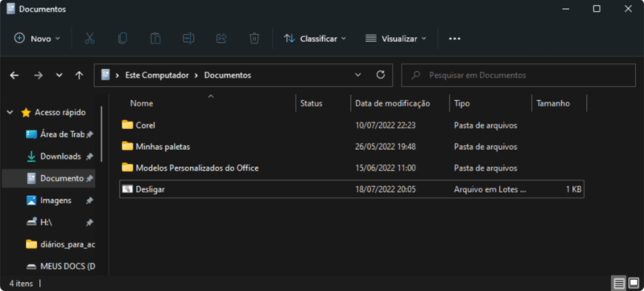Sort by Data de modificação column header
The width and height of the screenshot is (644, 291).
click(393, 103)
